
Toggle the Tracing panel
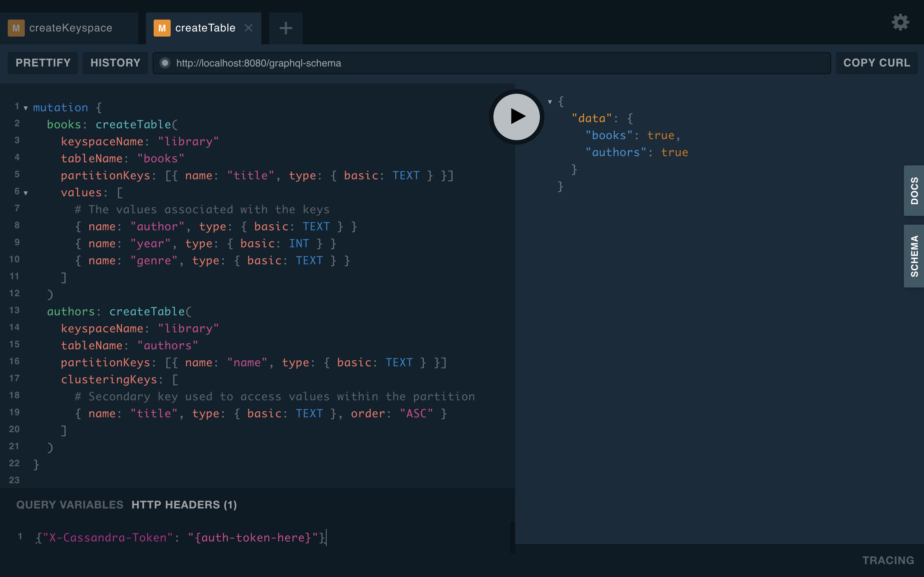pyautogui.click(x=888, y=560)
